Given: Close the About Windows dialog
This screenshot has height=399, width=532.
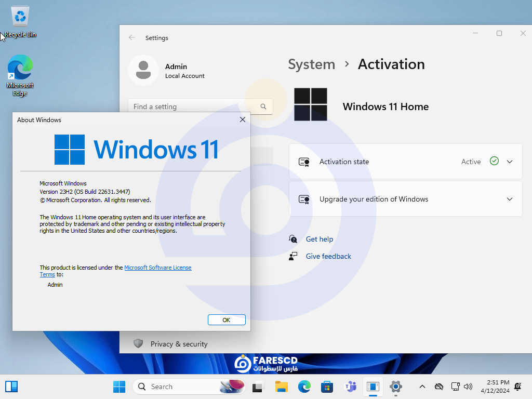Looking at the screenshot, I should [x=243, y=119].
